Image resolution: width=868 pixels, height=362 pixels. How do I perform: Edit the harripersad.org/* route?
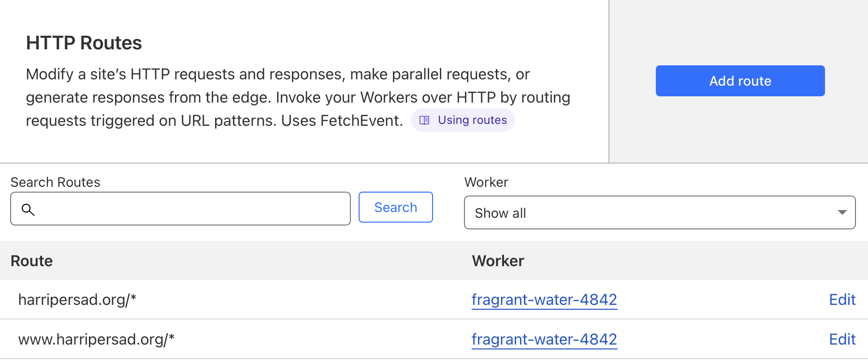842,300
